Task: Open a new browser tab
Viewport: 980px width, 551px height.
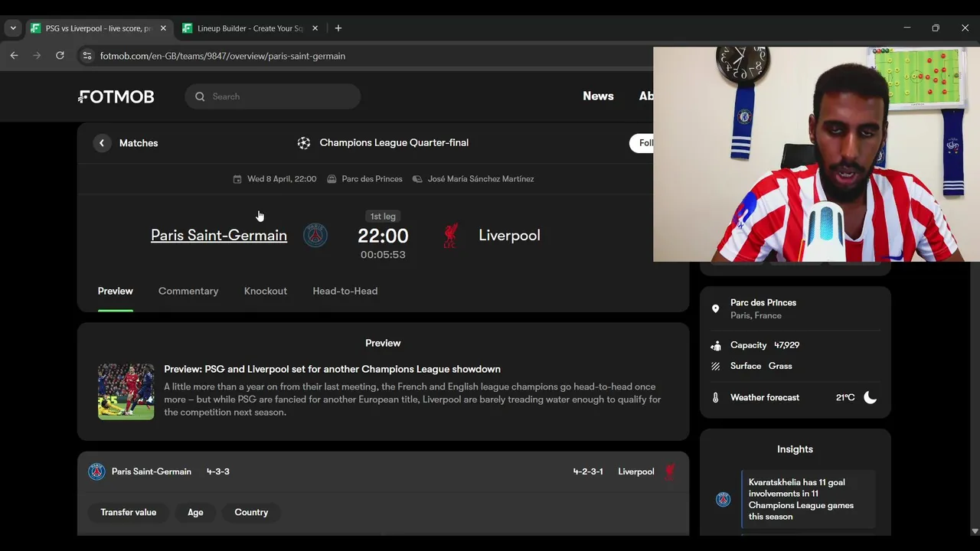Action: tap(338, 28)
